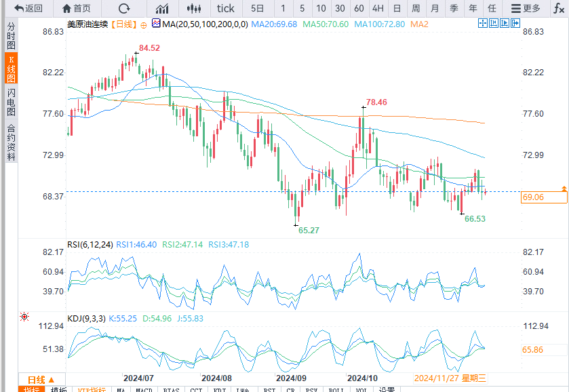The image size is (569, 392).
Task: Expand the 日线 period selector at bottom
Action: [x=40, y=378]
